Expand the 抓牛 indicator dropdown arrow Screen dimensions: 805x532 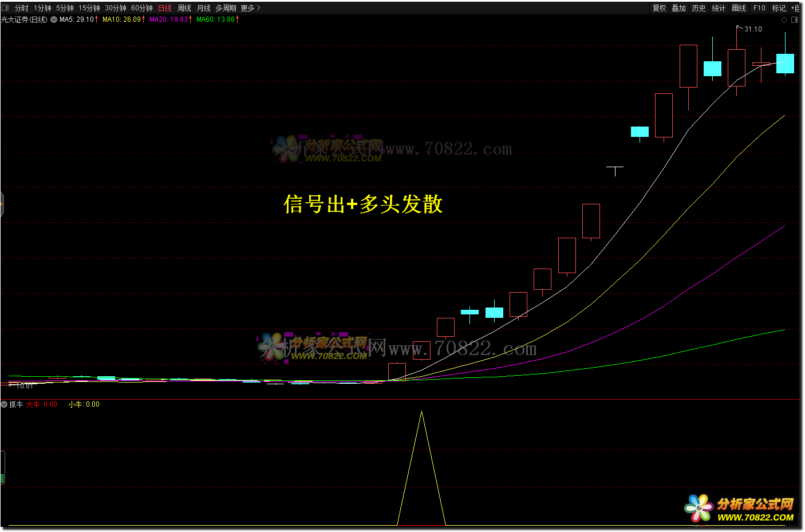point(4,404)
